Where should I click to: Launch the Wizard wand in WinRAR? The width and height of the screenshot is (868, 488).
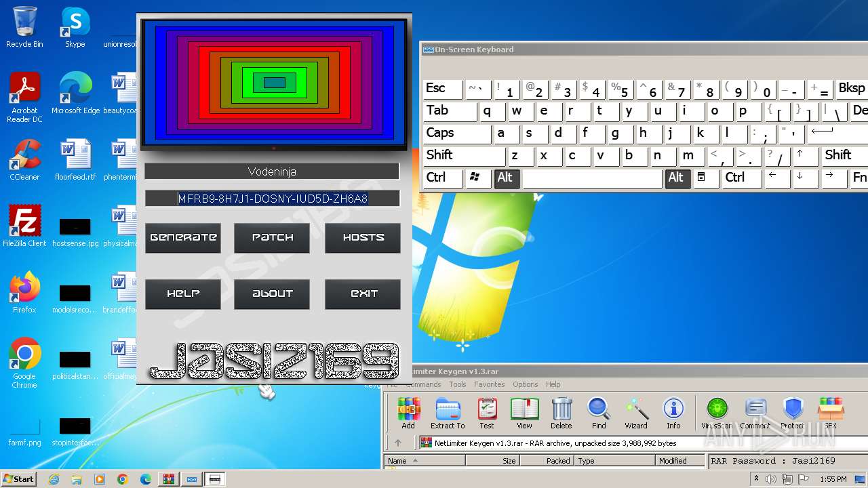tap(636, 413)
